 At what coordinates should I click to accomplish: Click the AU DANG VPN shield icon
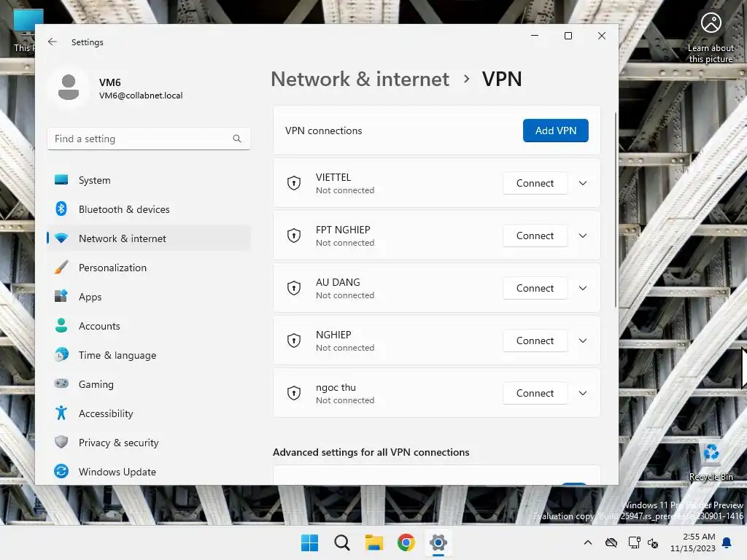coord(294,287)
